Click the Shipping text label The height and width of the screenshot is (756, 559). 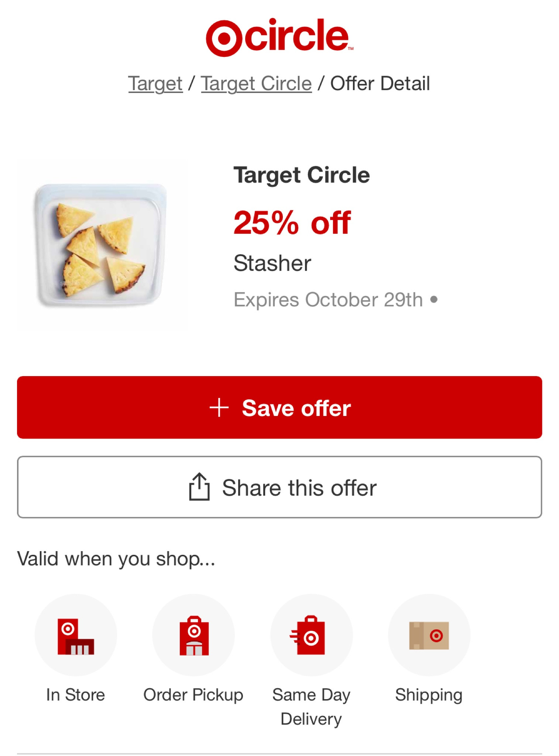point(429,695)
